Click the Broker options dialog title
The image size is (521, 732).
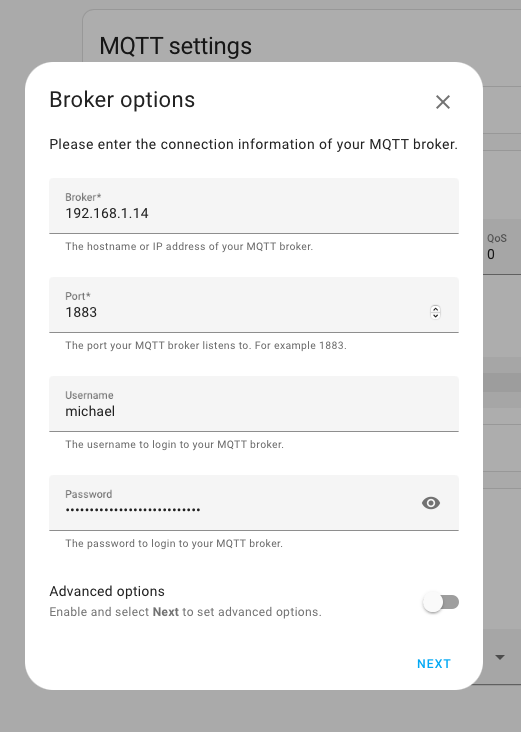[122, 99]
